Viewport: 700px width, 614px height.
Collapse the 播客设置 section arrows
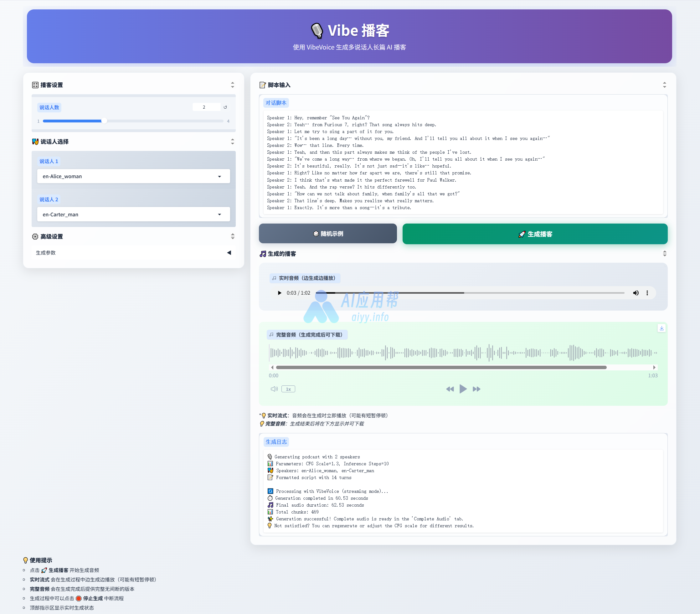click(233, 85)
